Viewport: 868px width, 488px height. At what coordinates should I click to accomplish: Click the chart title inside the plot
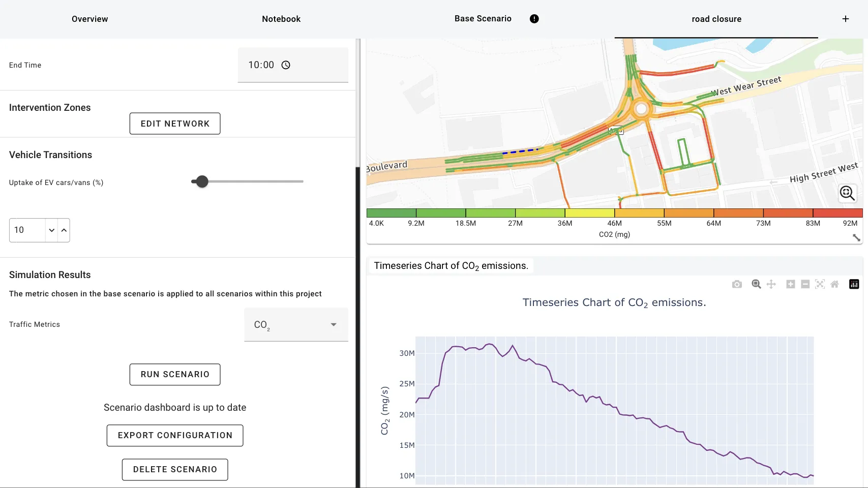(614, 302)
